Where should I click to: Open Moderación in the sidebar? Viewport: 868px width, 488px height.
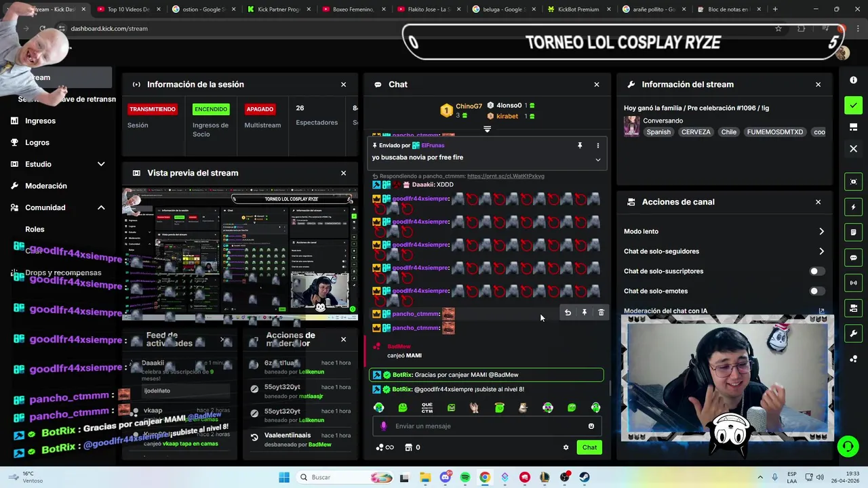click(45, 186)
